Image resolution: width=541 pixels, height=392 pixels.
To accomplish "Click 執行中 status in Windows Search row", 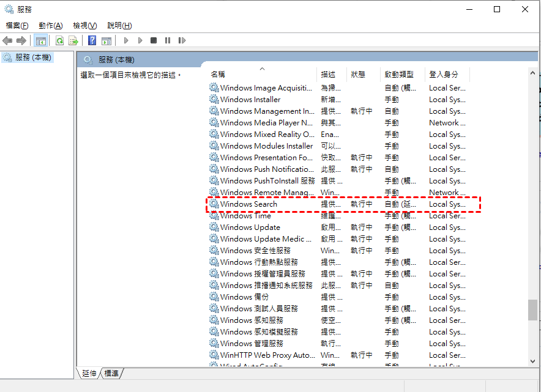I will click(x=361, y=204).
